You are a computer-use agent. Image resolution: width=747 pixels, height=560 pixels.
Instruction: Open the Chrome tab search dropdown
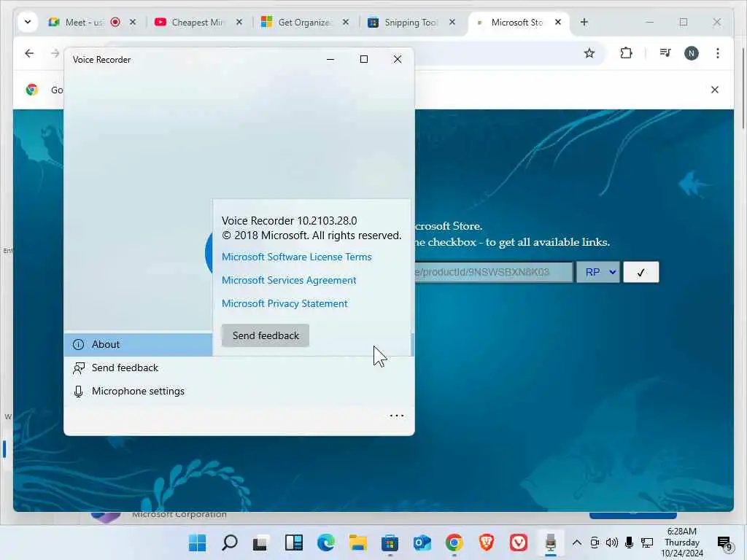click(28, 22)
